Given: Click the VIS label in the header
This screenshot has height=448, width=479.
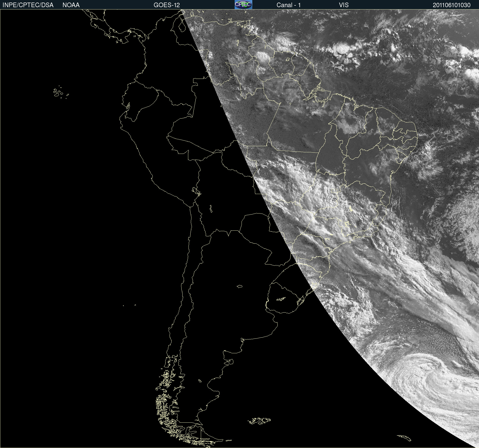Looking at the screenshot, I should pyautogui.click(x=344, y=5).
